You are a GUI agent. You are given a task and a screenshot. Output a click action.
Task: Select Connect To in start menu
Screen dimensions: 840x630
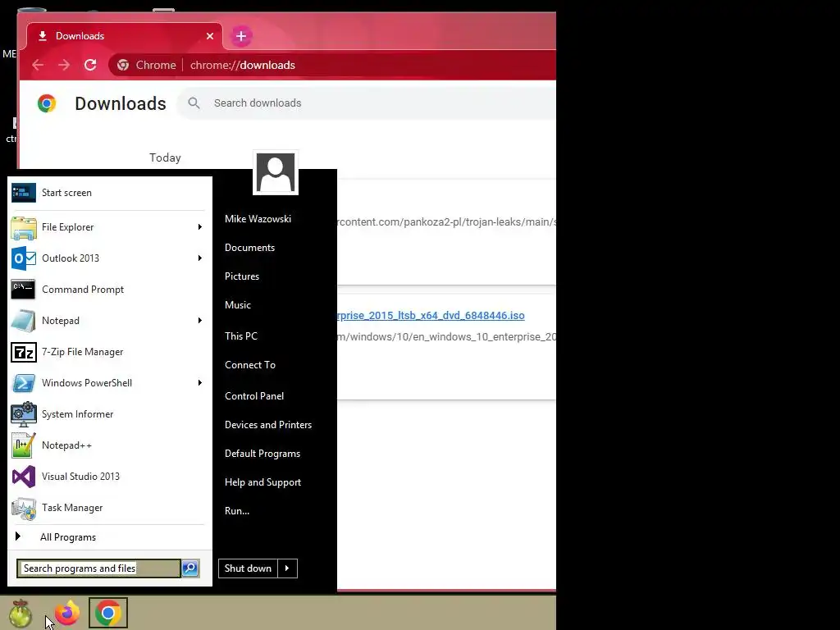tap(250, 365)
